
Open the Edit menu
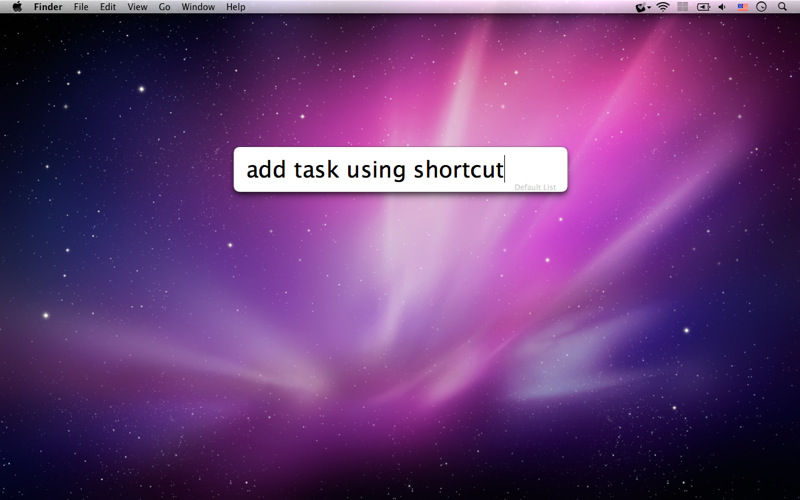pyautogui.click(x=108, y=7)
